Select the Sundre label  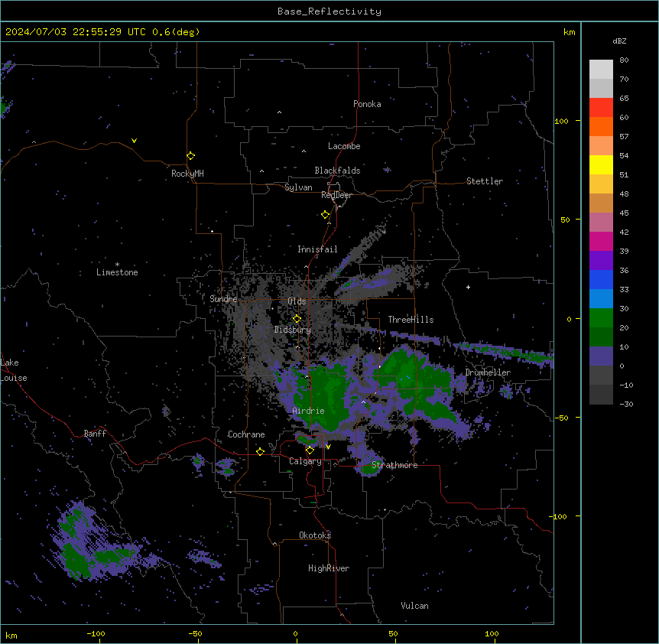(x=223, y=299)
